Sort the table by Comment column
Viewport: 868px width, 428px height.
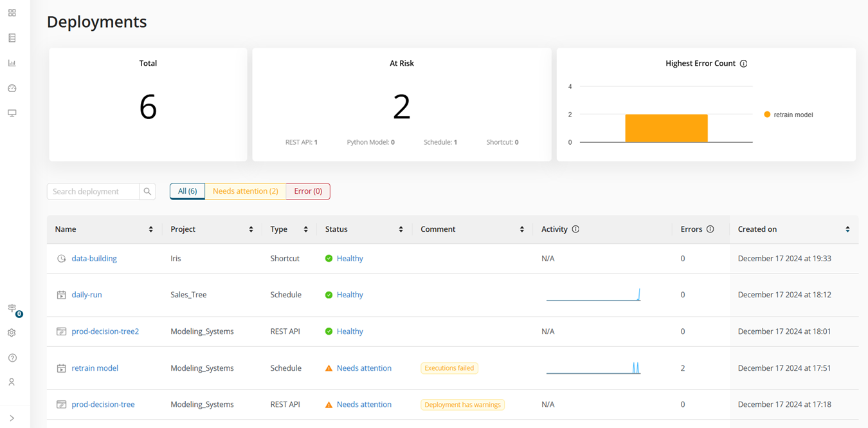(521, 229)
